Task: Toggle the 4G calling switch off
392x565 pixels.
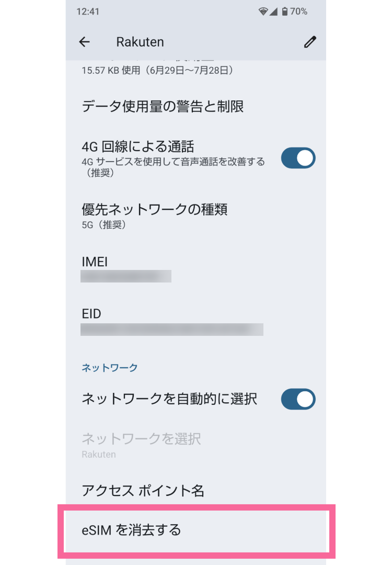Action: pyautogui.click(x=298, y=158)
